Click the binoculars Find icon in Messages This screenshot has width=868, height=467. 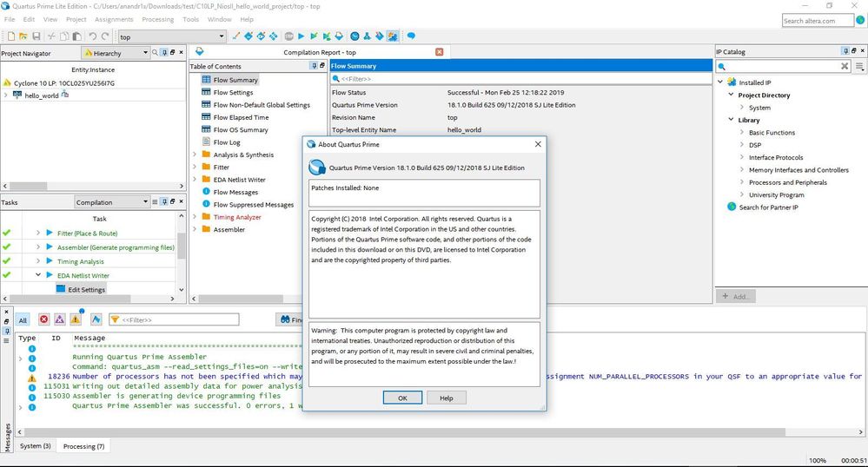(284, 319)
